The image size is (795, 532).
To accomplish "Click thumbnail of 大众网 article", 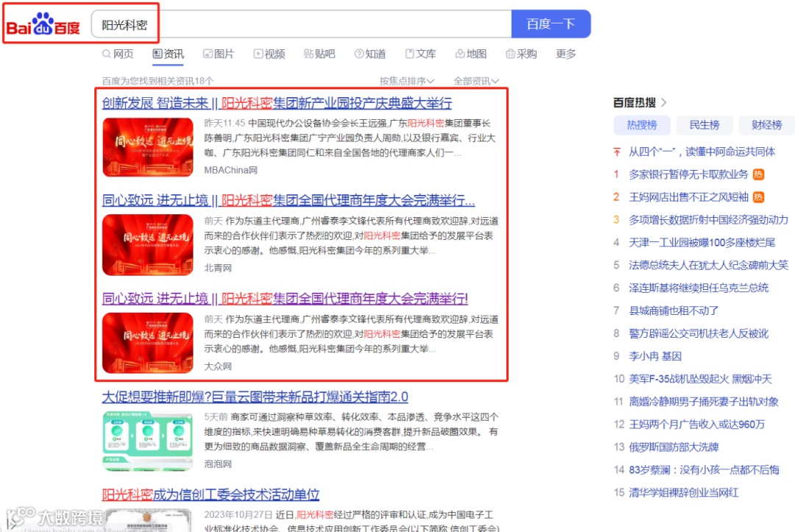I will 147,343.
